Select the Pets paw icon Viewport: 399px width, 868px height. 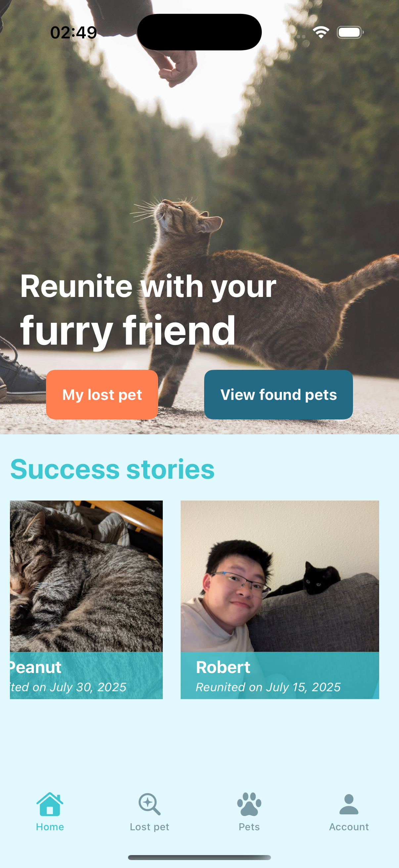click(x=249, y=804)
